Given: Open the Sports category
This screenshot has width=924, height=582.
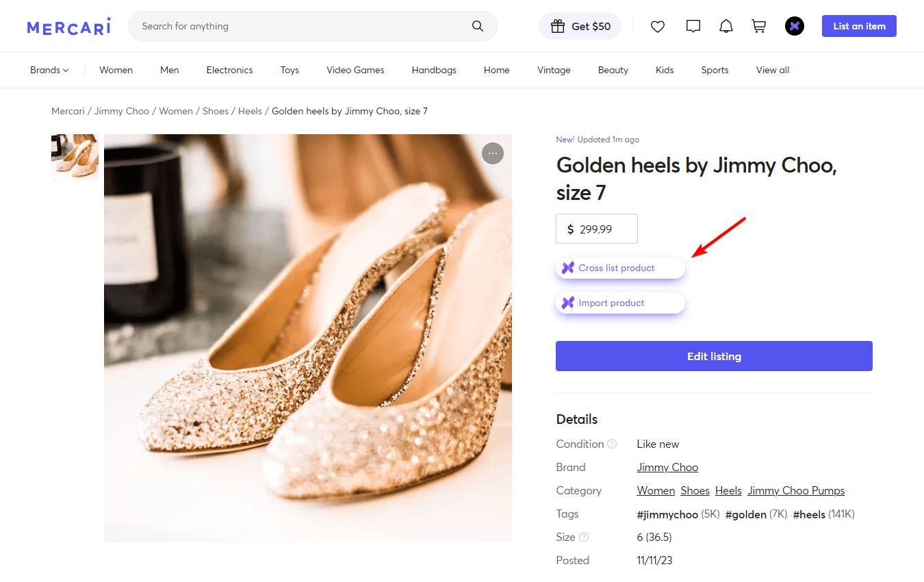Looking at the screenshot, I should 715,70.
